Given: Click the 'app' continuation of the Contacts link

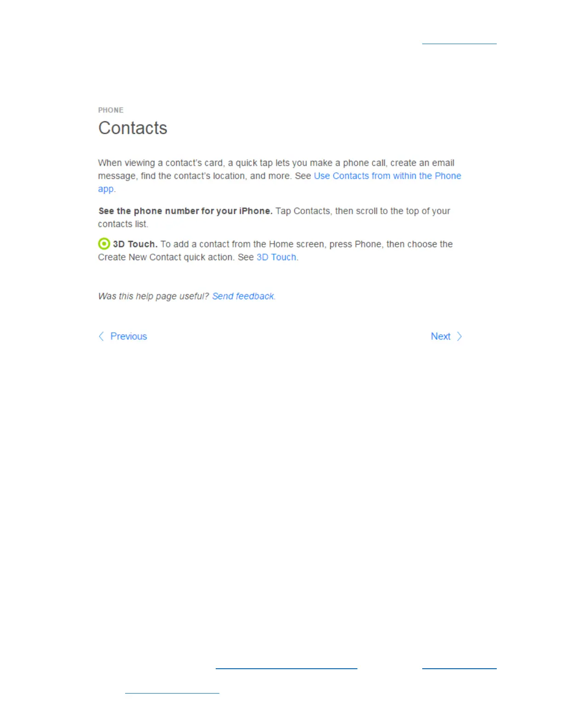Looking at the screenshot, I should (106, 189).
